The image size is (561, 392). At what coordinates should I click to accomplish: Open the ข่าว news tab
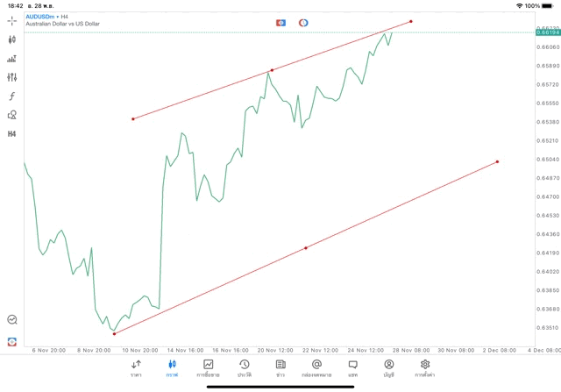(x=280, y=367)
